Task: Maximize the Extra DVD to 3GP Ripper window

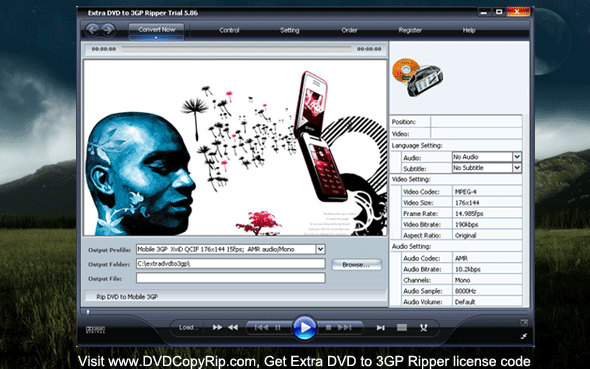Action: (x=499, y=12)
